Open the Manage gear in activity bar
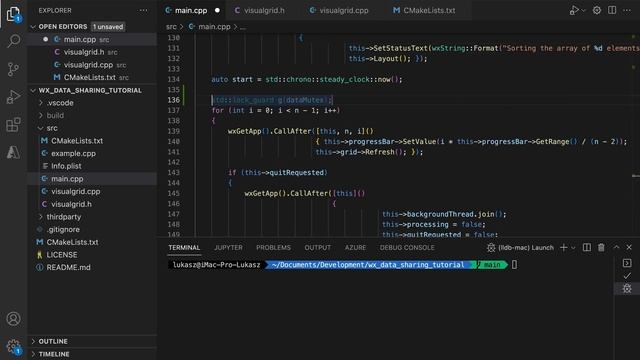This screenshot has height=360, width=640. pyautogui.click(x=13, y=347)
